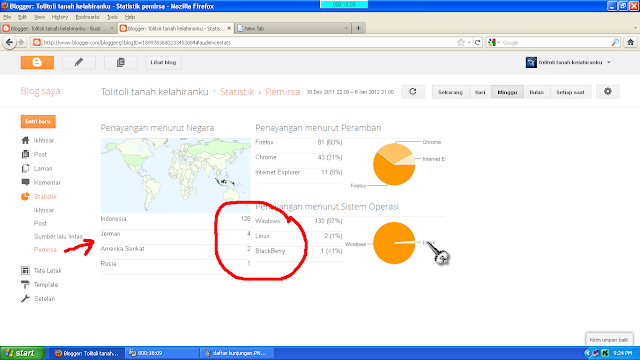Screen dimensions: 640x360
Task: Click the orange Blogger home icon
Action: [37, 62]
